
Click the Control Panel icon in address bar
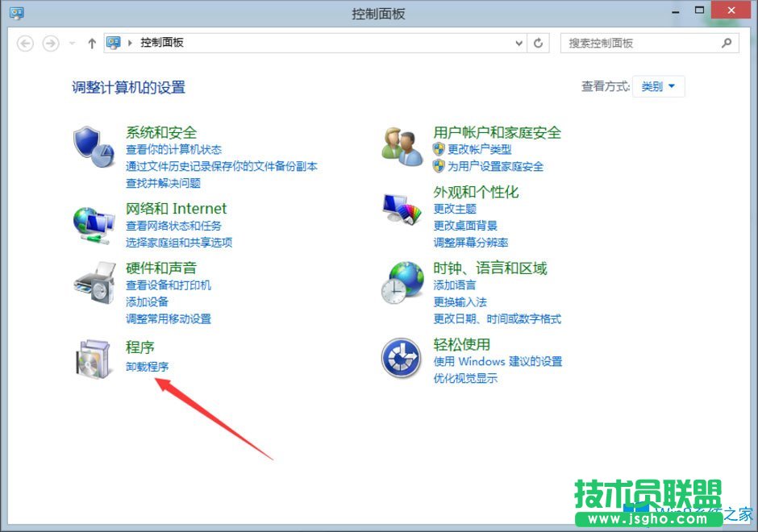114,44
